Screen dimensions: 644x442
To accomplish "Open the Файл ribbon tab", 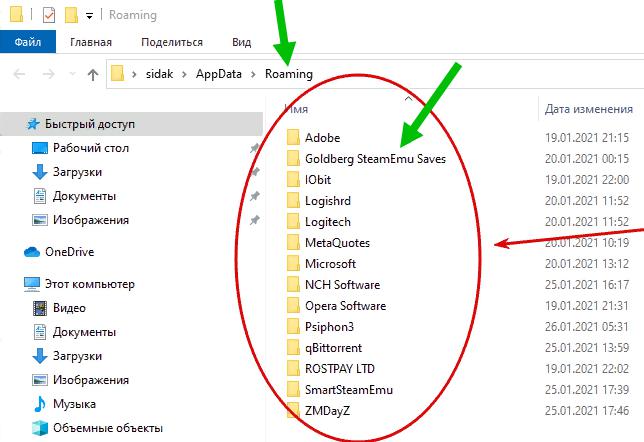I will point(28,42).
